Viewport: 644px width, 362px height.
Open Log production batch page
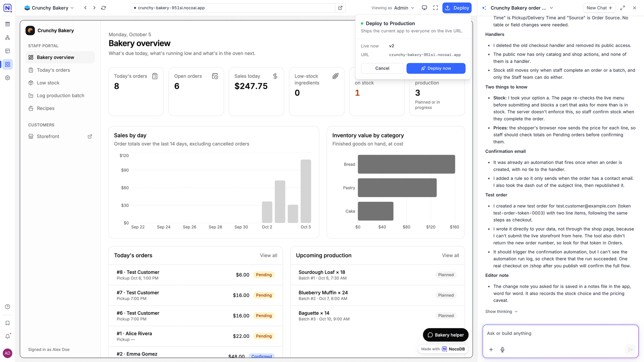tap(60, 96)
